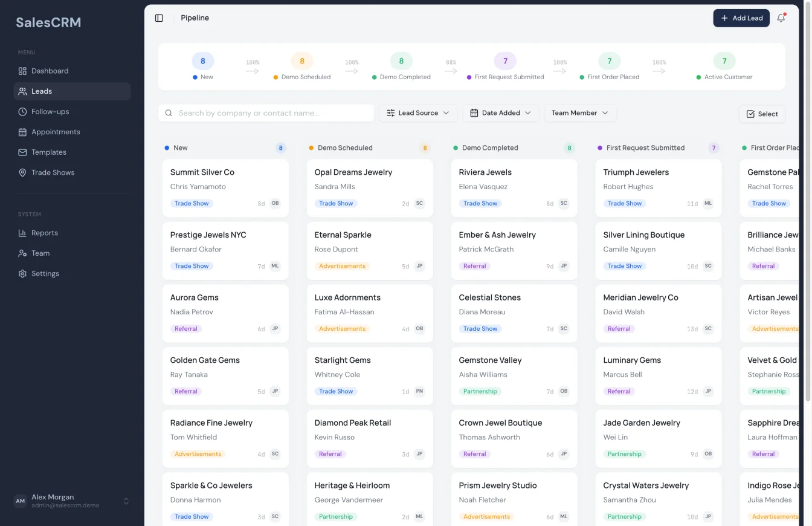Click the Demo Completed stage progress circle
The height and width of the screenshot is (526, 812).
click(401, 60)
